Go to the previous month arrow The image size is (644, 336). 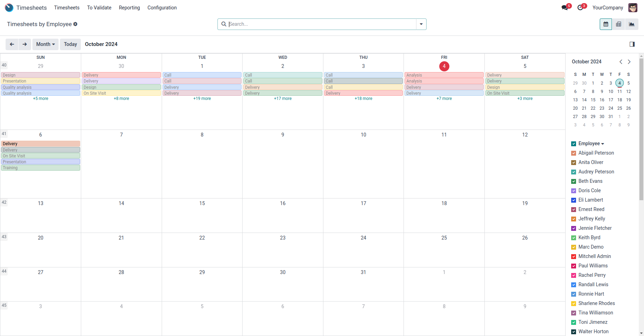pos(12,44)
